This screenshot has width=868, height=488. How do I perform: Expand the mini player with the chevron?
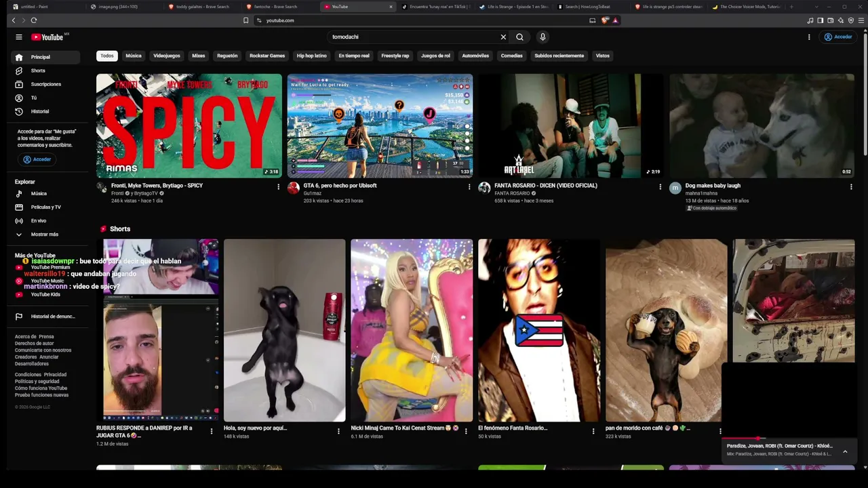pyautogui.click(x=845, y=451)
